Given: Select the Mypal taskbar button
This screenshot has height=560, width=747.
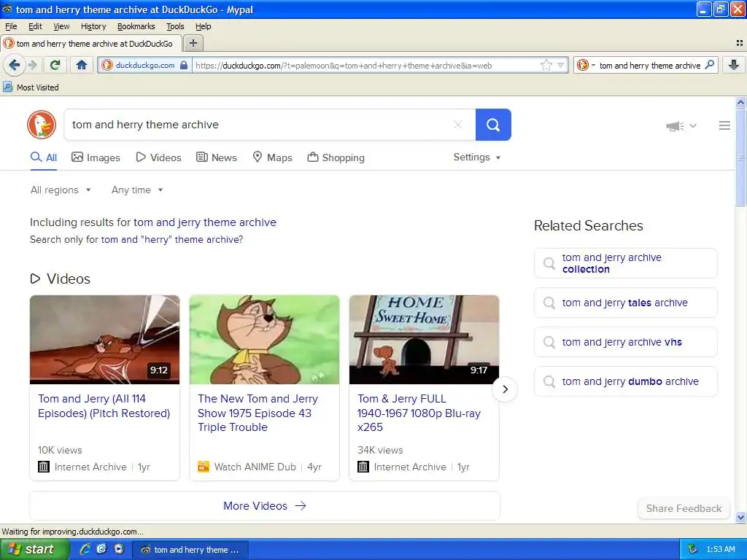Looking at the screenshot, I should point(190,550).
